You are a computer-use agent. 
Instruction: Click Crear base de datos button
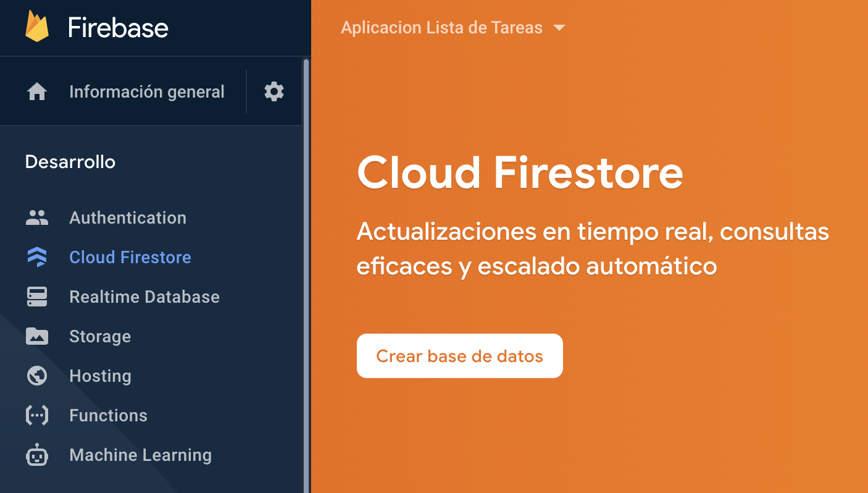point(460,356)
